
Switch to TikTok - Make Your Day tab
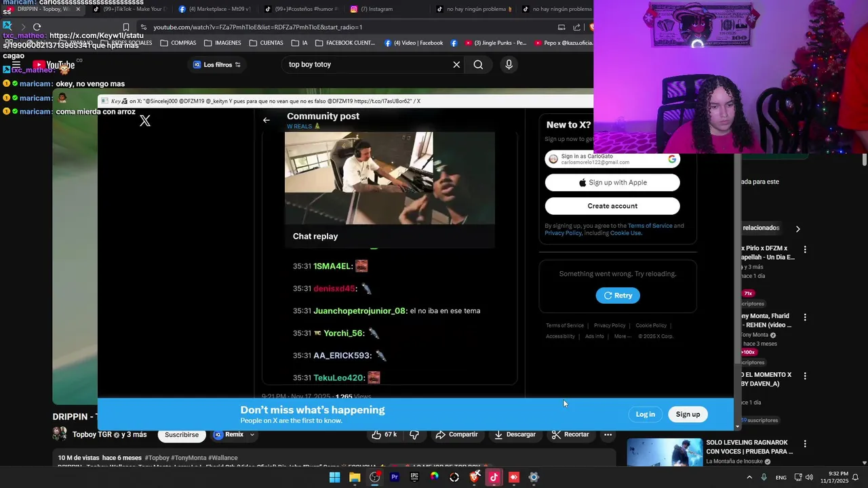tap(129, 9)
